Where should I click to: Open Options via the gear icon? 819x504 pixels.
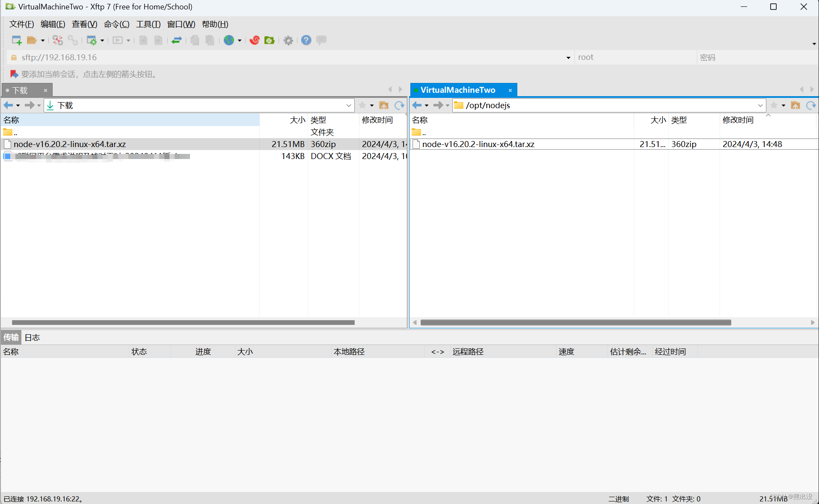point(288,40)
